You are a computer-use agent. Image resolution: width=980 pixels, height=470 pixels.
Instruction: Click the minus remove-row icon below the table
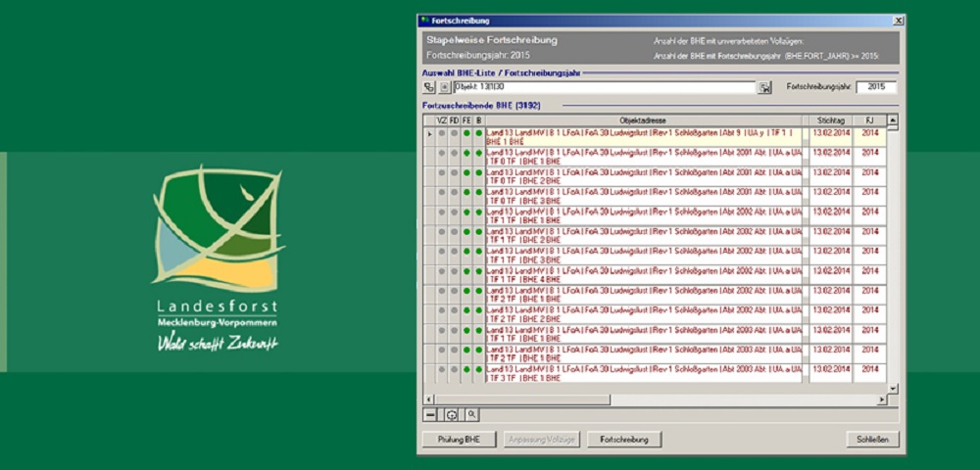[430, 414]
